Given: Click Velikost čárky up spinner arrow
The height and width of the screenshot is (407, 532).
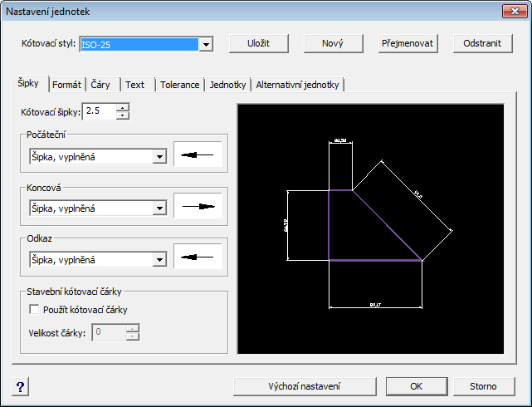Looking at the screenshot, I should coord(132,328).
